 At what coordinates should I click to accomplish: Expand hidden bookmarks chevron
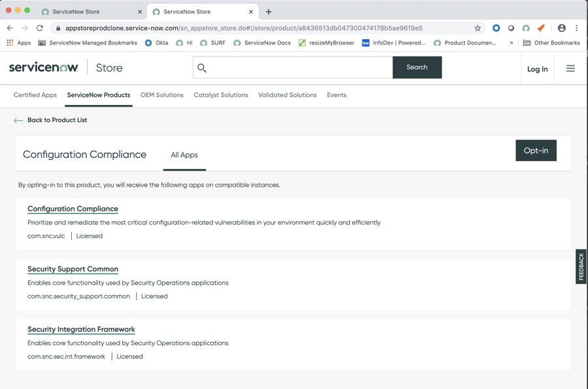point(511,42)
